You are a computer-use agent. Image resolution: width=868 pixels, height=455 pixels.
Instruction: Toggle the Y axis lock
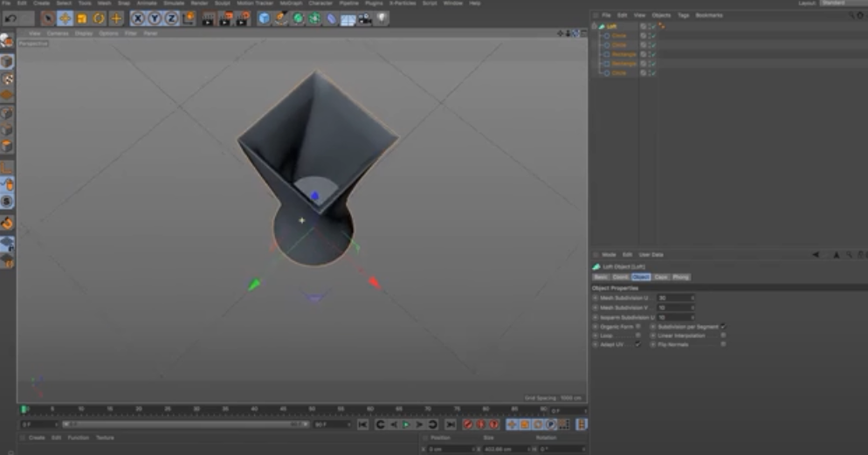(x=155, y=19)
